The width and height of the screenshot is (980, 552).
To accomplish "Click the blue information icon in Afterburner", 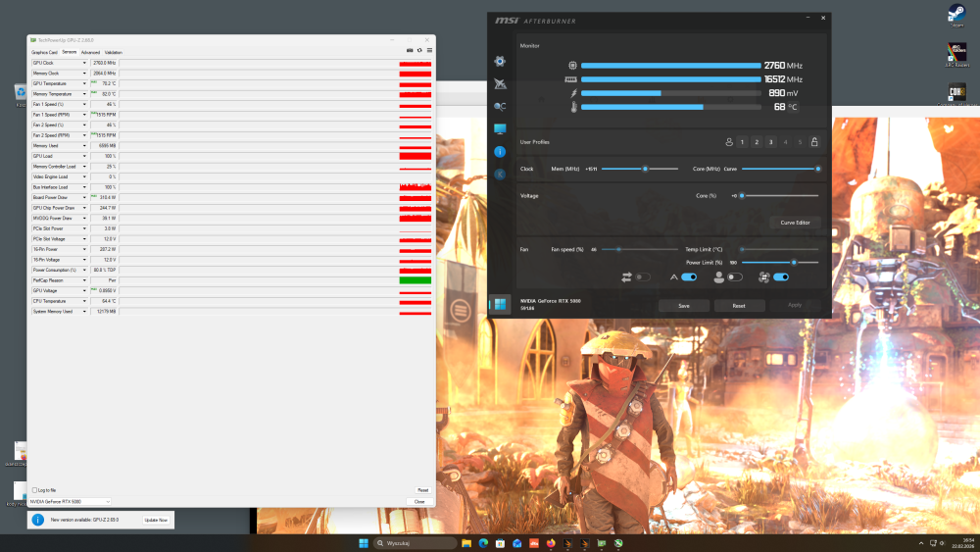I will pos(500,152).
